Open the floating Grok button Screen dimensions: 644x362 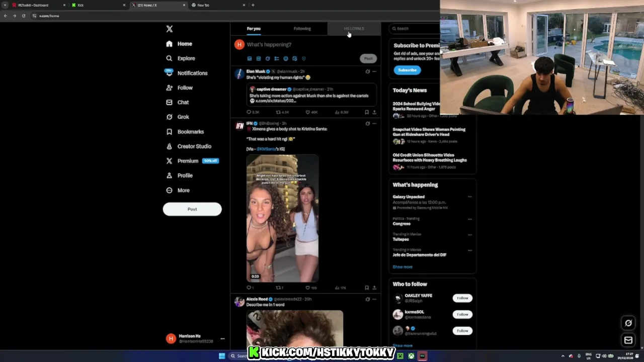(628, 323)
